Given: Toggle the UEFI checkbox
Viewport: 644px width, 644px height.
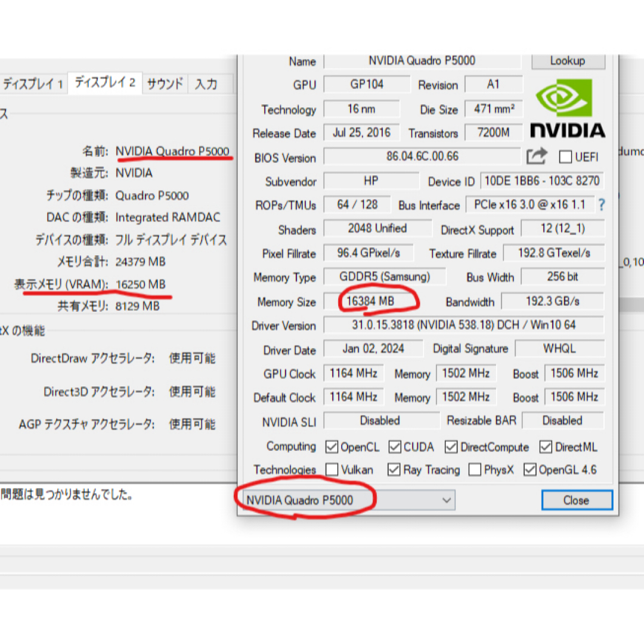Looking at the screenshot, I should [565, 157].
